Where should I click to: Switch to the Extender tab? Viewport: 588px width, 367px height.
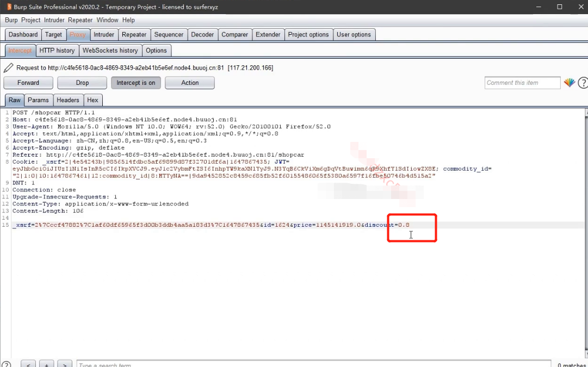point(268,34)
